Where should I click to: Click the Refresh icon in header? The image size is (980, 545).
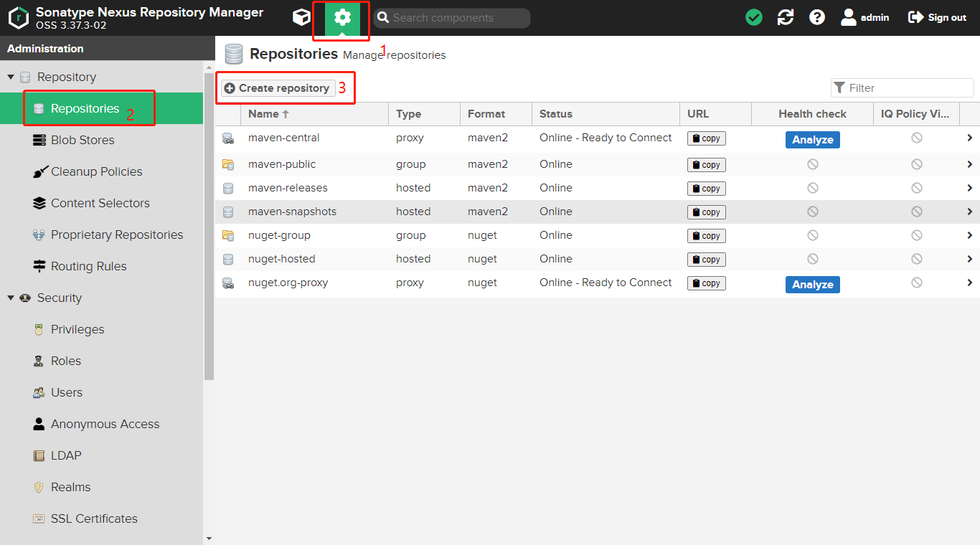pyautogui.click(x=786, y=17)
